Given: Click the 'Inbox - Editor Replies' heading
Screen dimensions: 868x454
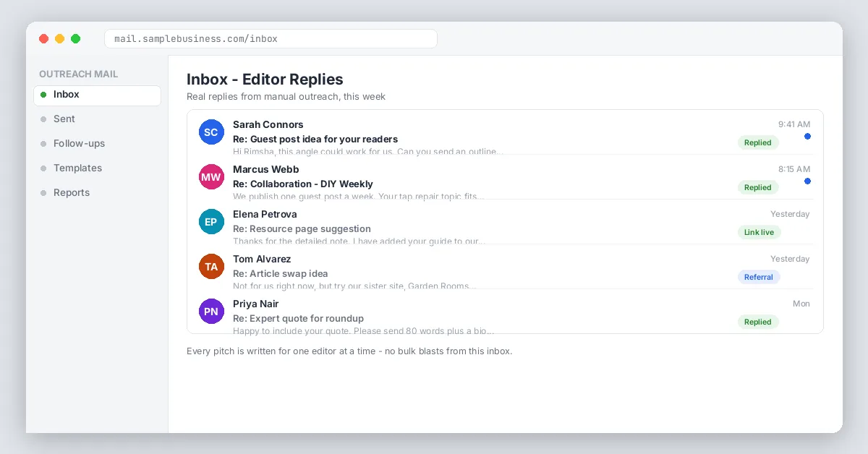Looking at the screenshot, I should [x=265, y=80].
